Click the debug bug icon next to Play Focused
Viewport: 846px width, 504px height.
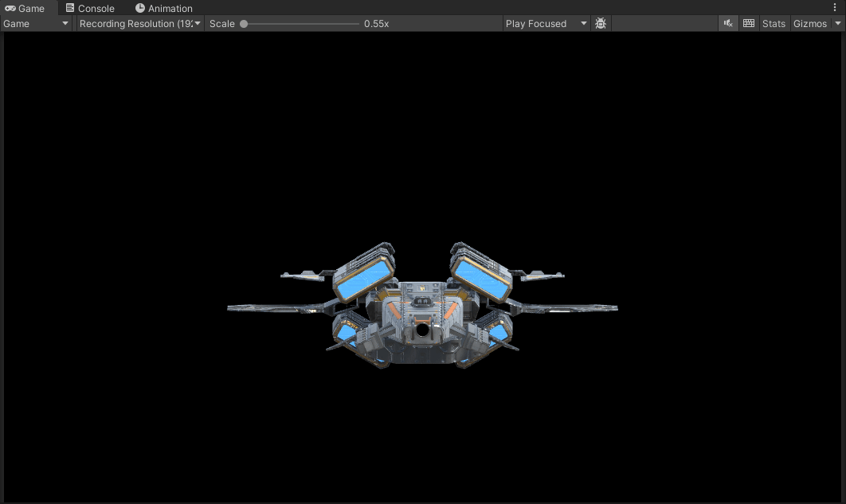coord(601,23)
